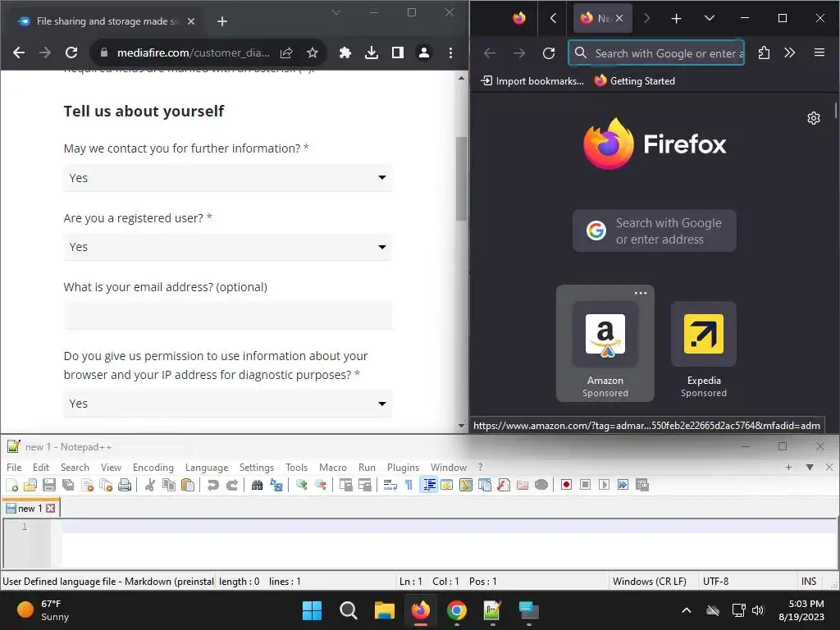
Task: Open Chrome downloads icon
Action: click(372, 52)
